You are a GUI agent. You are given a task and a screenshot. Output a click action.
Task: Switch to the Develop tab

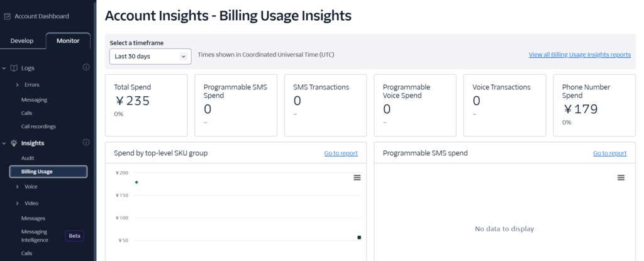[22, 41]
